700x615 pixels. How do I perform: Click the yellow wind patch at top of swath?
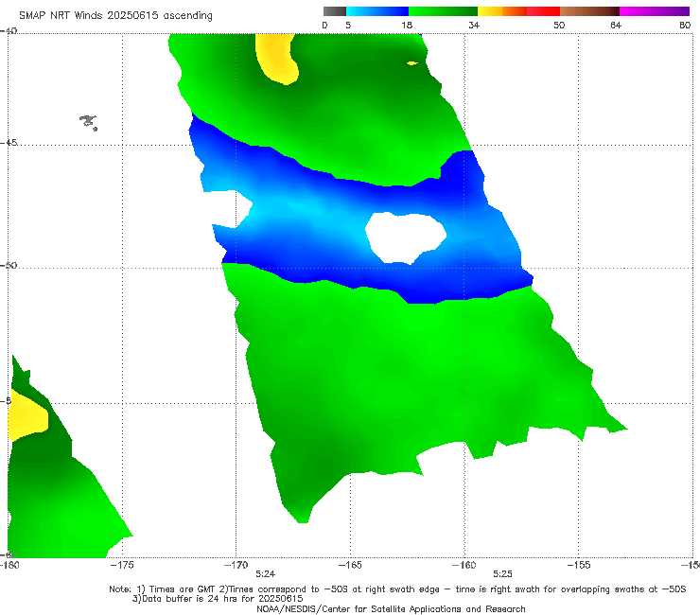click(x=276, y=59)
